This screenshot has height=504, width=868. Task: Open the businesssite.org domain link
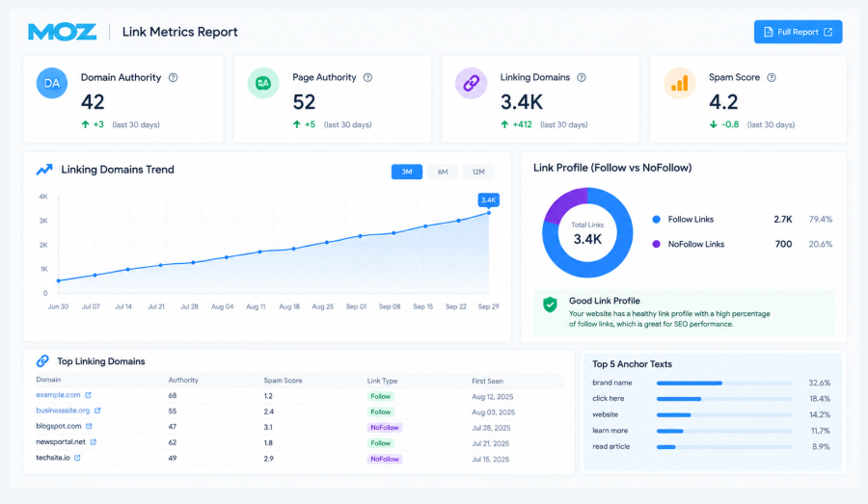pos(63,411)
